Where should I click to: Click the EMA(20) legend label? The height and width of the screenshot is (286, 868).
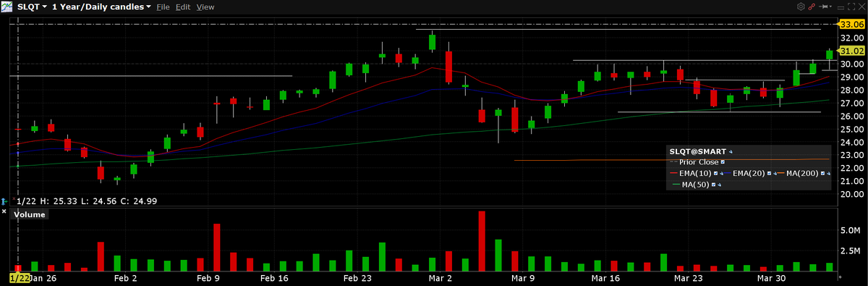coord(749,174)
